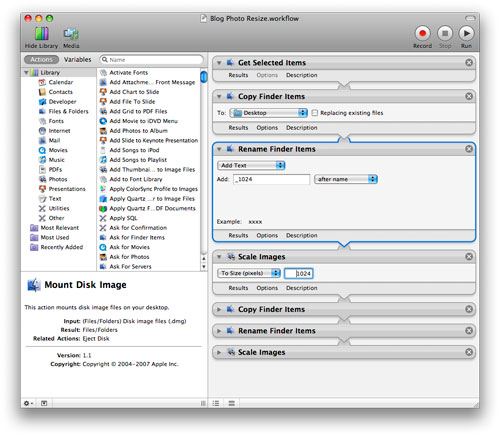Viewport: 500px width, 436px height.
Task: Enable Replacing existing files checkbox
Action: click(314, 113)
